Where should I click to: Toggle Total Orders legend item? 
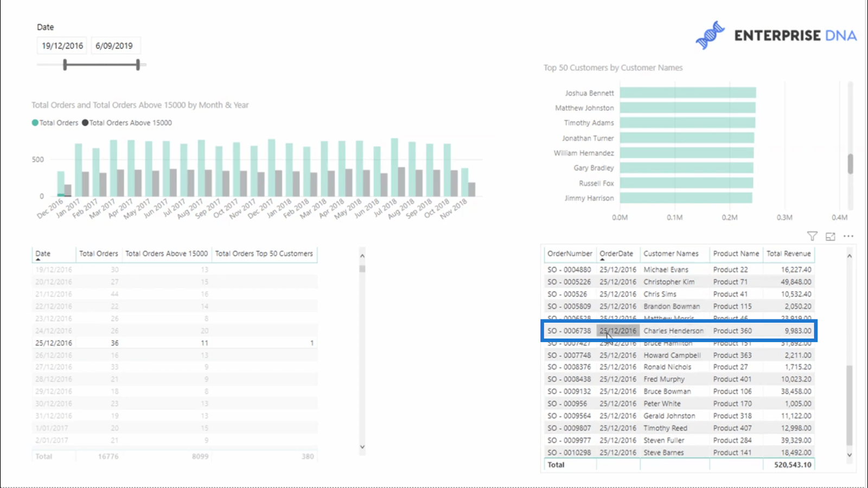(55, 123)
